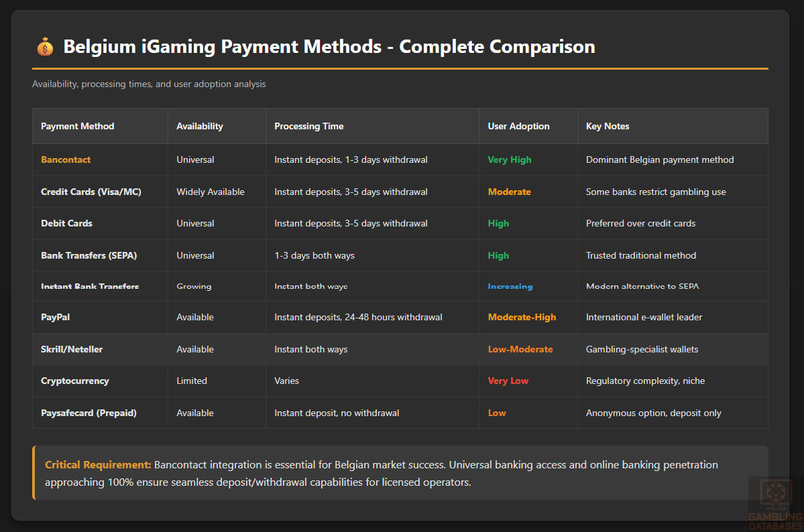The image size is (804, 532).
Task: Click the Paysafecard (Prepaid) row label
Action: click(x=89, y=413)
